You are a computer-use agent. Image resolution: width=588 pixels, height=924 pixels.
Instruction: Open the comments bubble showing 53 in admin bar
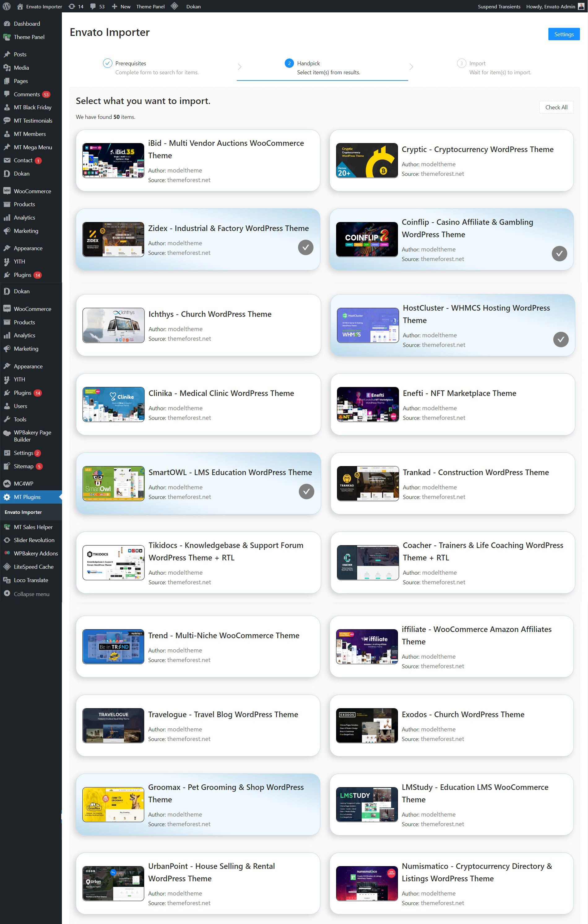pyautogui.click(x=93, y=7)
